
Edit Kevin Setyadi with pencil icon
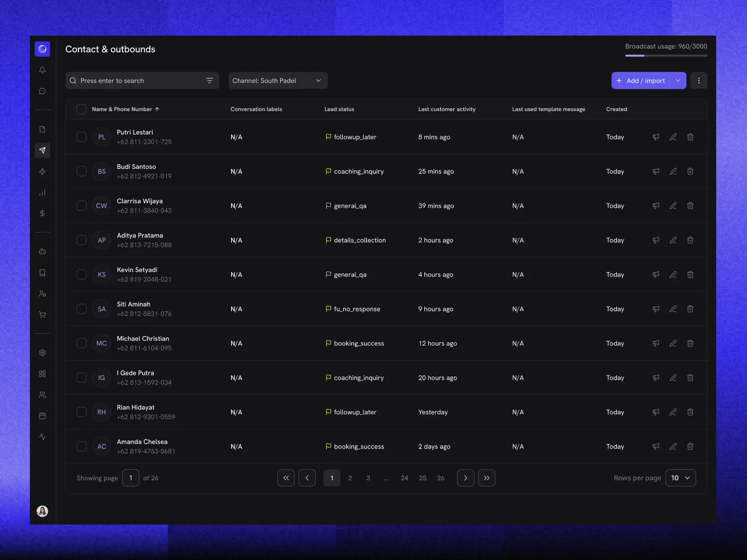click(673, 274)
